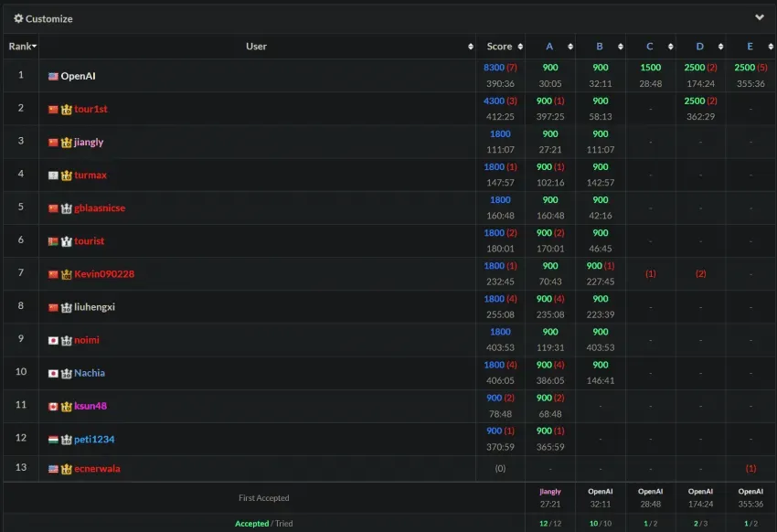
Task: Open problem A from the header
Action: click(x=549, y=47)
